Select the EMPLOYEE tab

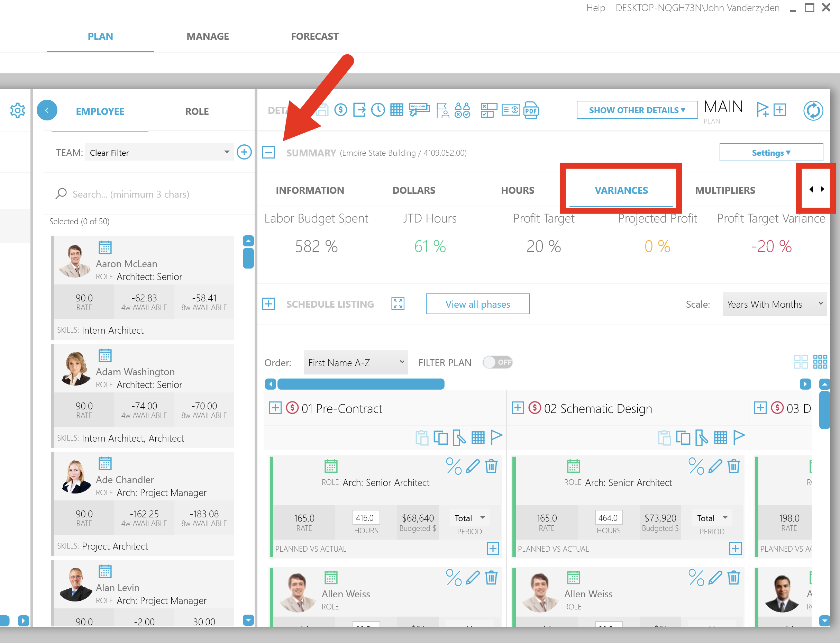[100, 111]
